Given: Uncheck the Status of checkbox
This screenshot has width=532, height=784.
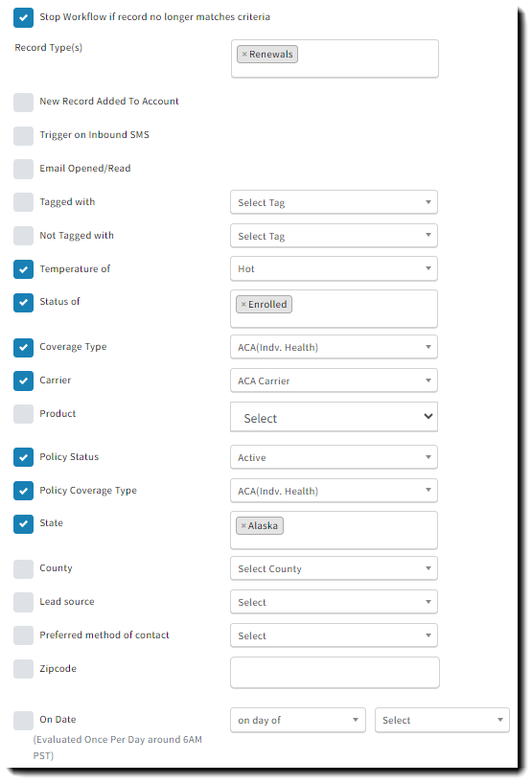Looking at the screenshot, I should point(24,303).
